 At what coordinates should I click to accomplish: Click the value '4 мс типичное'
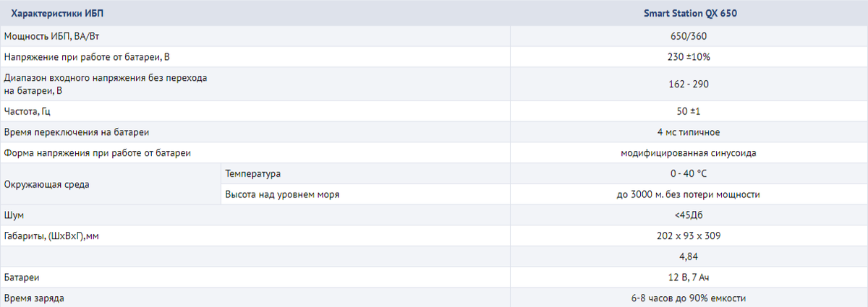tap(689, 132)
